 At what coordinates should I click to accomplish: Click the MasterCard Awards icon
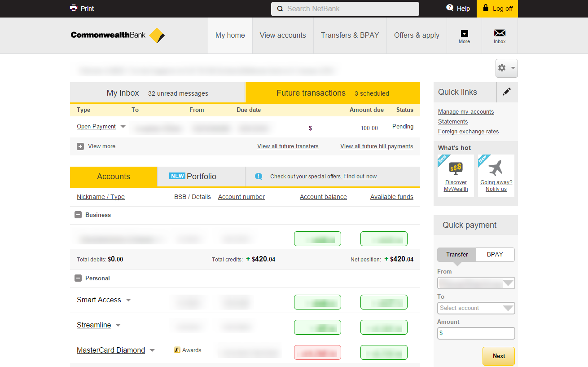pyautogui.click(x=177, y=350)
